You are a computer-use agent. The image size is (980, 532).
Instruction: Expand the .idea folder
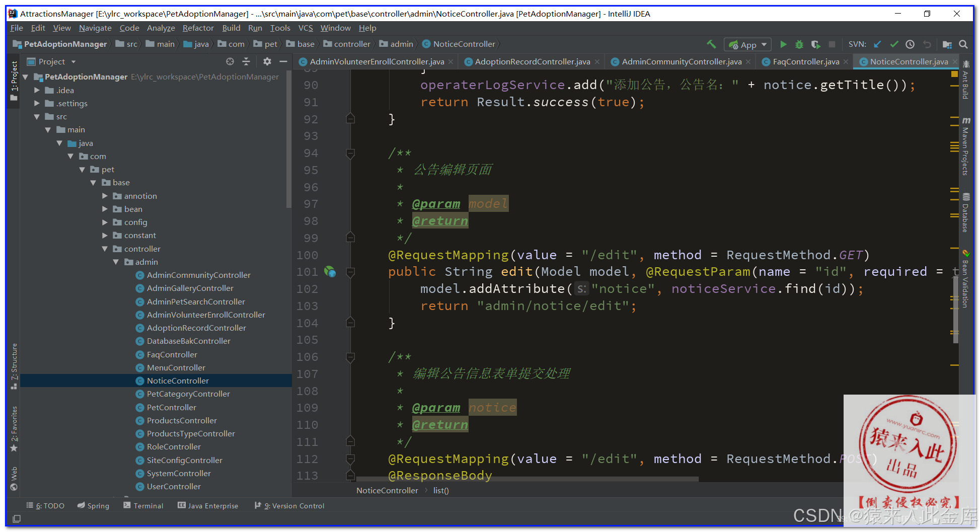coord(37,90)
